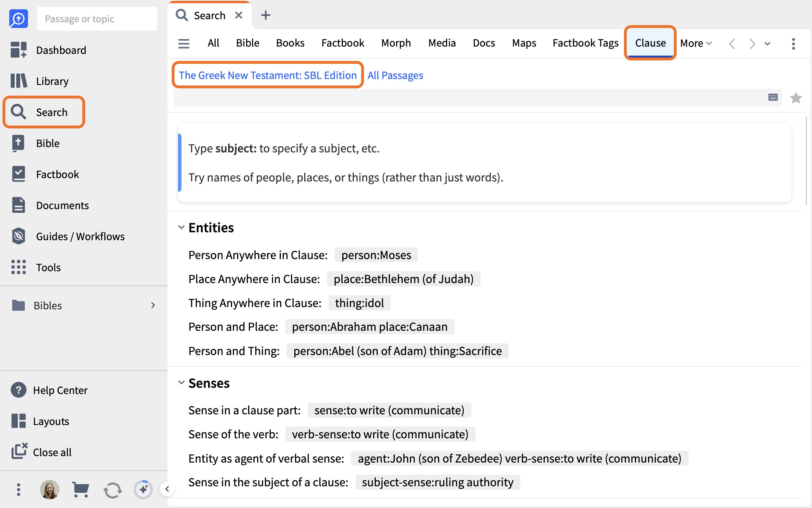Screen dimensions: 812x508
Task: Select the Clause search tab
Action: [x=650, y=43]
